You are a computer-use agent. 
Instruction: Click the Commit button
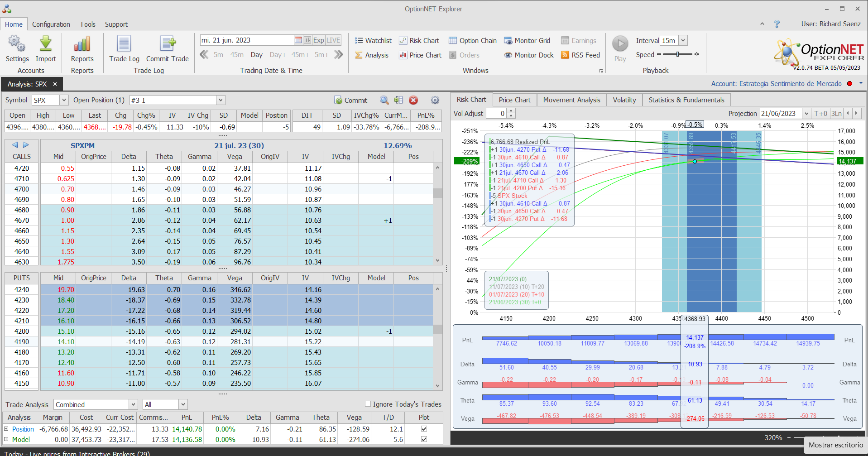click(x=351, y=100)
